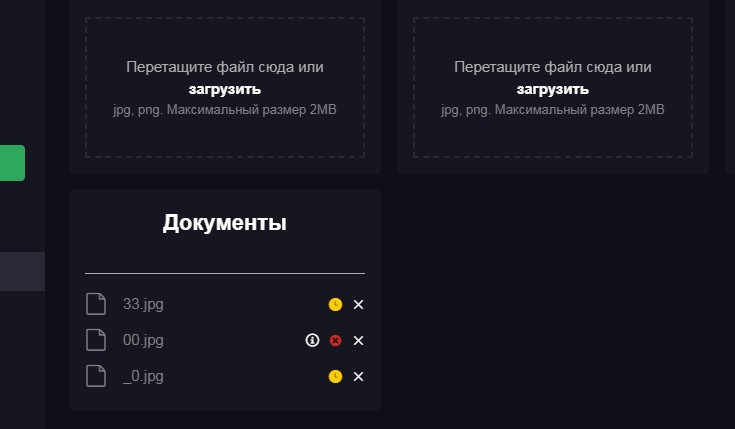The width and height of the screenshot is (735, 429).
Task: Select the file icon for _0.jpg
Action: click(x=95, y=376)
